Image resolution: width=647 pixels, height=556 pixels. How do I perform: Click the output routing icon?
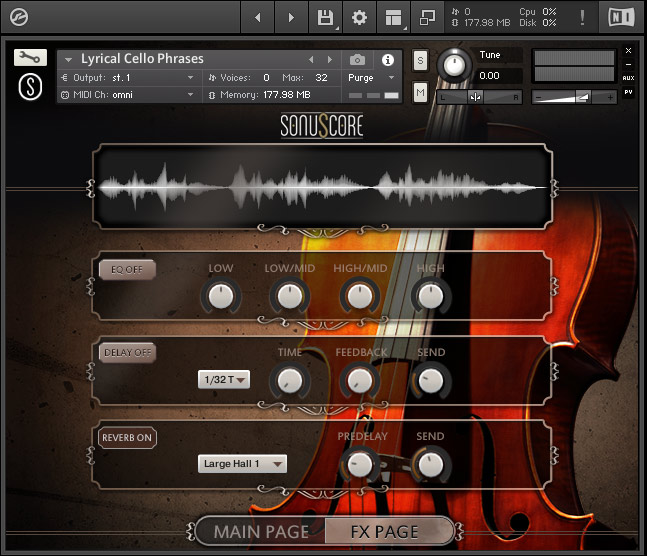pyautogui.click(x=65, y=78)
